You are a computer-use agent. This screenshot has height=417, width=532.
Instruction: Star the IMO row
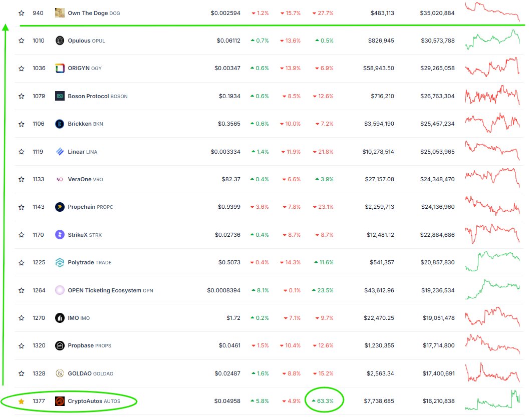click(x=22, y=318)
